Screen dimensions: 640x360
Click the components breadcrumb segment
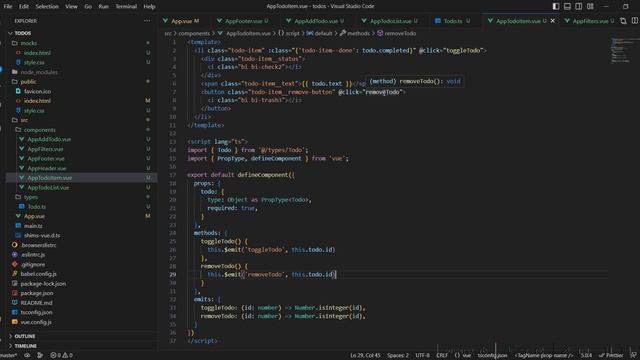pos(194,33)
